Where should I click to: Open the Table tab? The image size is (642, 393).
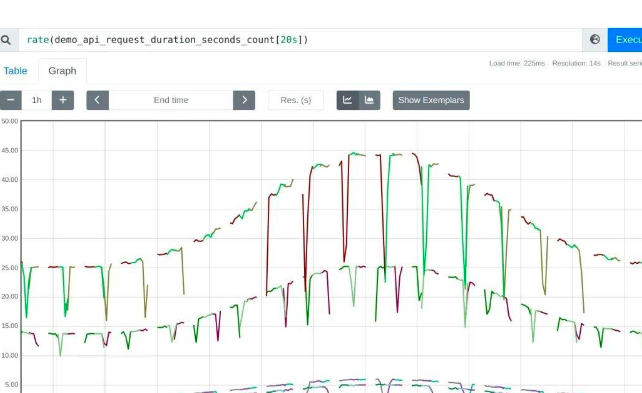tap(16, 71)
